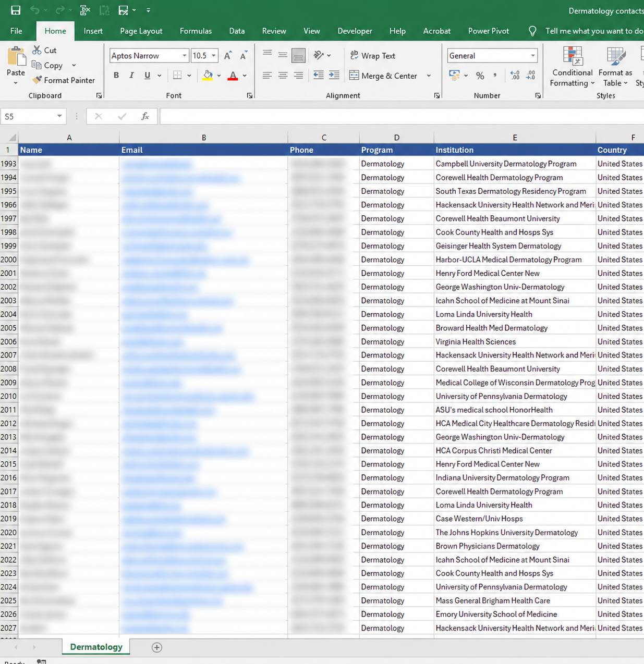This screenshot has width=644, height=664.
Task: Toggle Underline formatting
Action: point(148,76)
